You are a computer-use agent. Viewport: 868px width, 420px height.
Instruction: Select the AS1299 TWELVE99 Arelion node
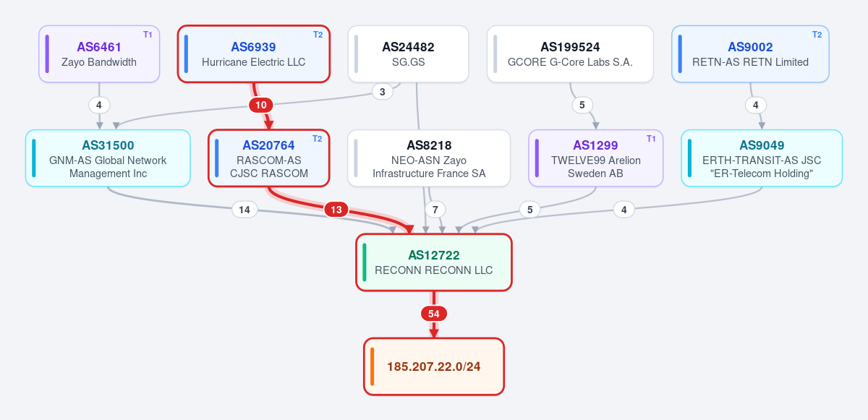[596, 158]
